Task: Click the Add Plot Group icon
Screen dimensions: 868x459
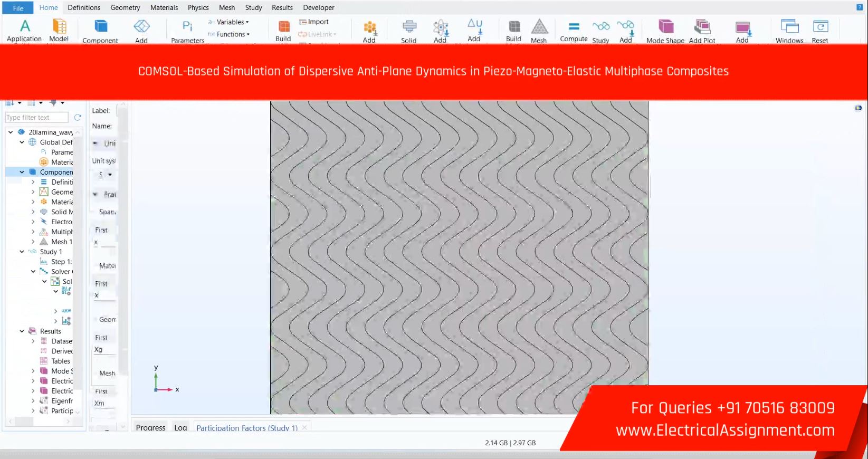Action: (x=702, y=26)
